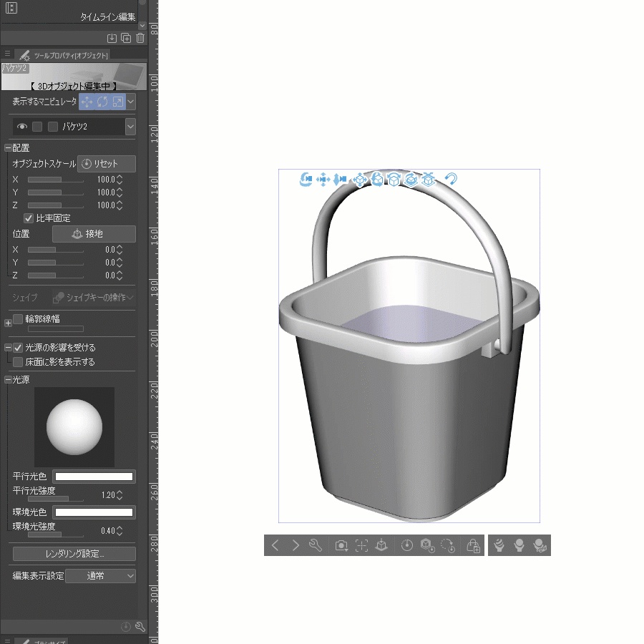Open the 編集表示設定 dropdown showing 通常
644x644 pixels.
click(100, 576)
